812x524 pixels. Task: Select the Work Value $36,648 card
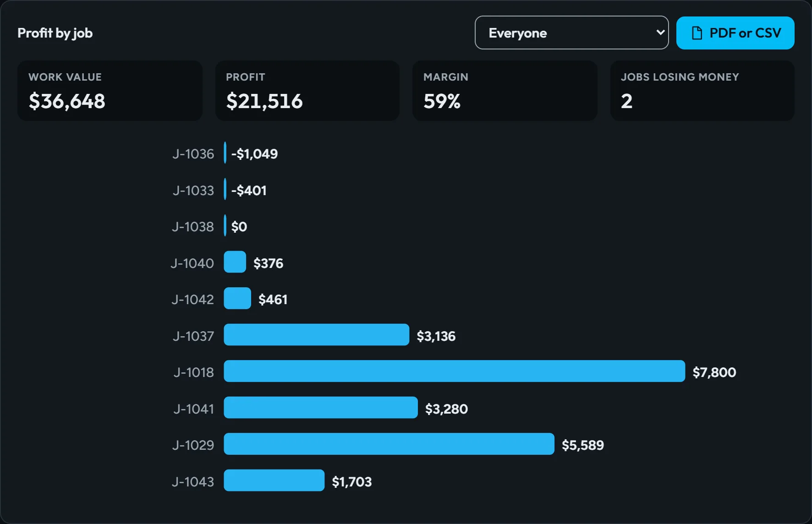point(110,91)
